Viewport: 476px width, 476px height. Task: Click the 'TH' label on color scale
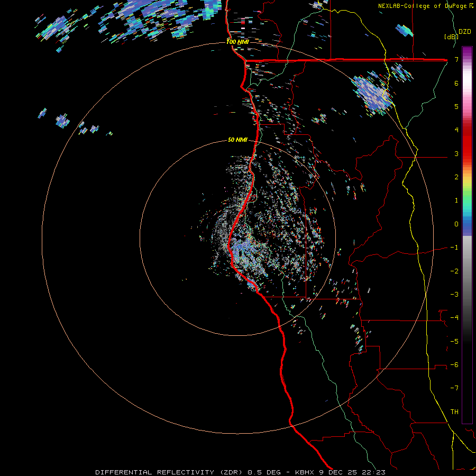coord(454,412)
